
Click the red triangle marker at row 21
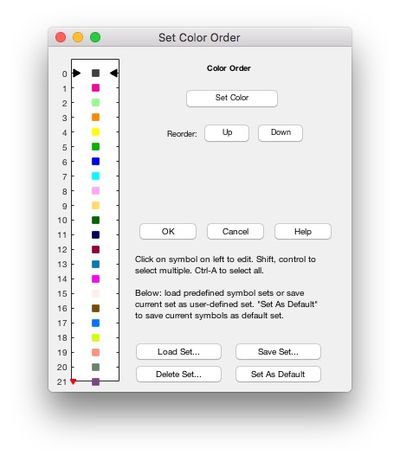pyautogui.click(x=73, y=381)
